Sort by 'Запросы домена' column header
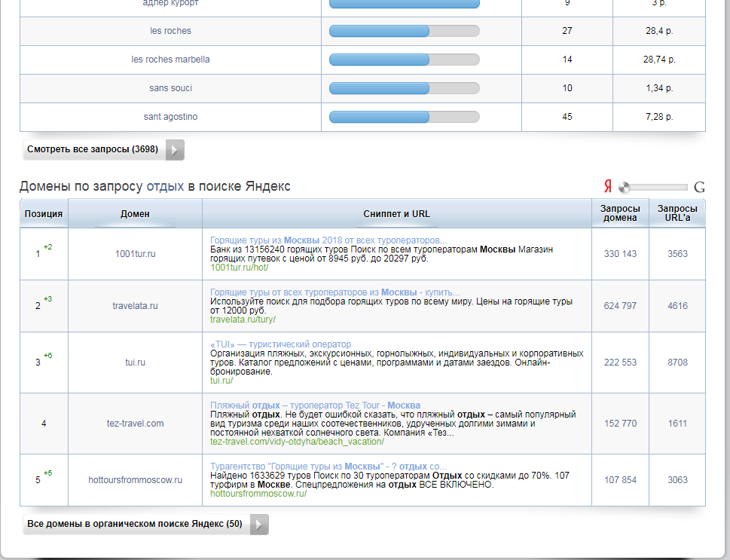Viewport: 730px width, 560px height. 620,213
